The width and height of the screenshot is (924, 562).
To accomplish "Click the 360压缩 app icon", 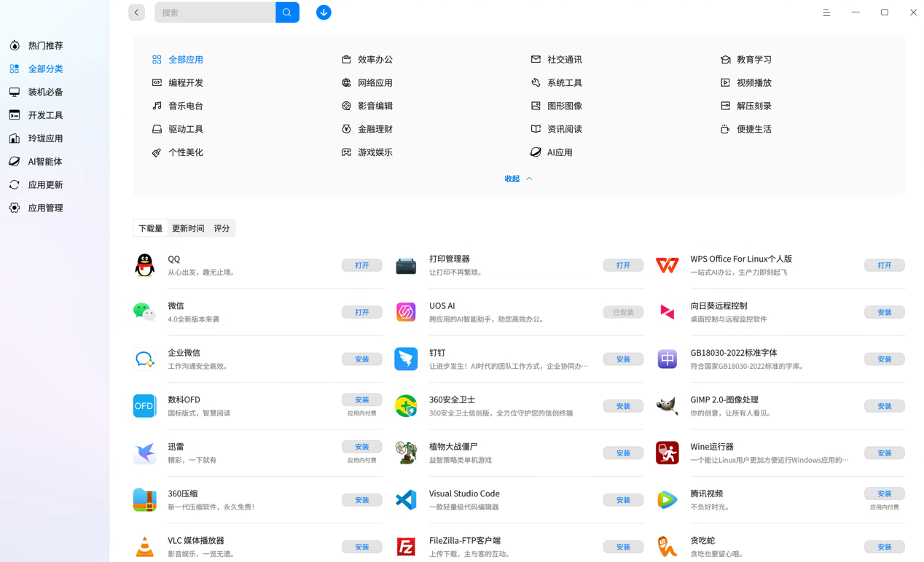I will click(144, 500).
